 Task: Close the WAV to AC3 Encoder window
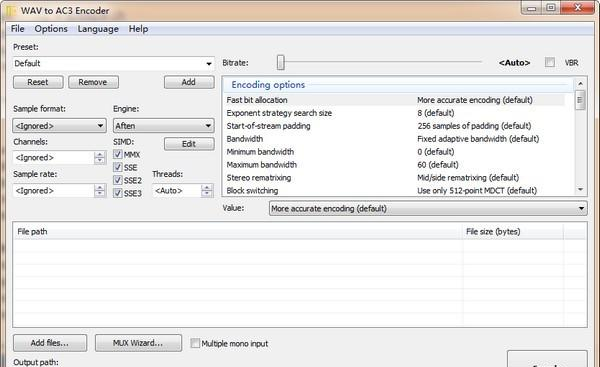(578, 8)
